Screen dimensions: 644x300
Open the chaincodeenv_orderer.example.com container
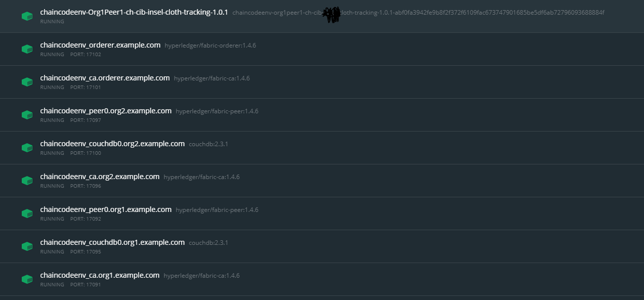tap(100, 45)
